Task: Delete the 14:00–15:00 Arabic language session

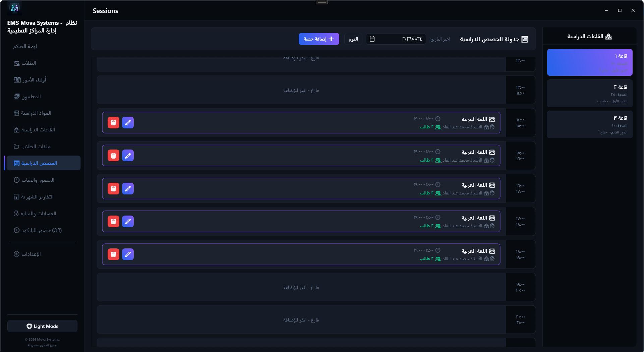Action: click(x=113, y=123)
